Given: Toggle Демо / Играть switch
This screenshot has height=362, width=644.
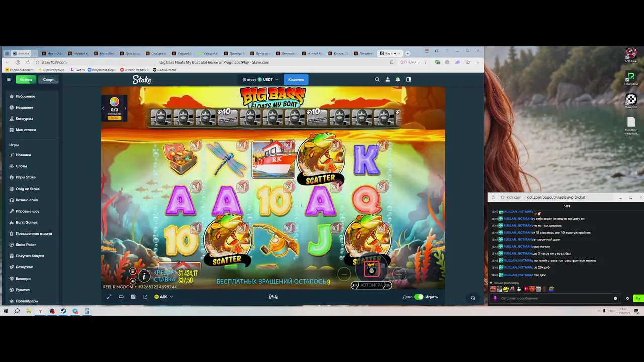Looking at the screenshot, I should pyautogui.click(x=419, y=297).
